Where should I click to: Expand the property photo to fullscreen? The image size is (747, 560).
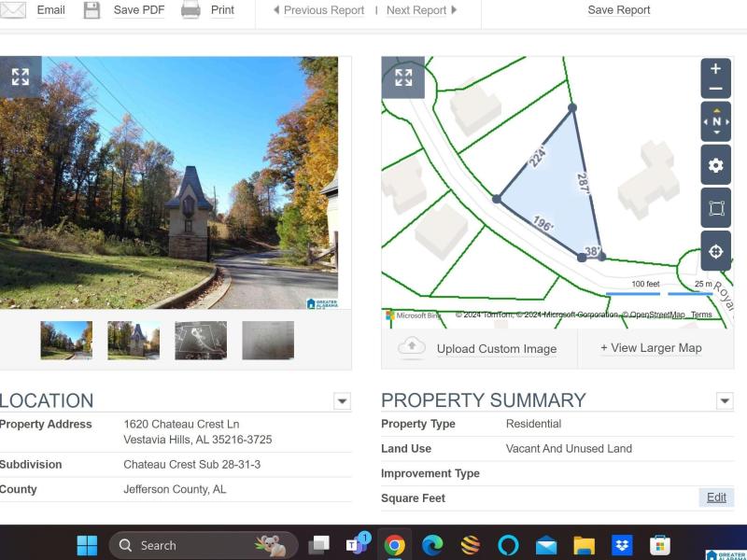coord(21,77)
